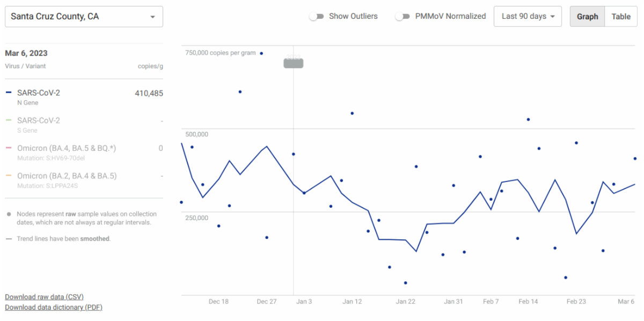Open Download data dictionary (PDF) link
Screen dimensions: 644x321
tap(53, 308)
